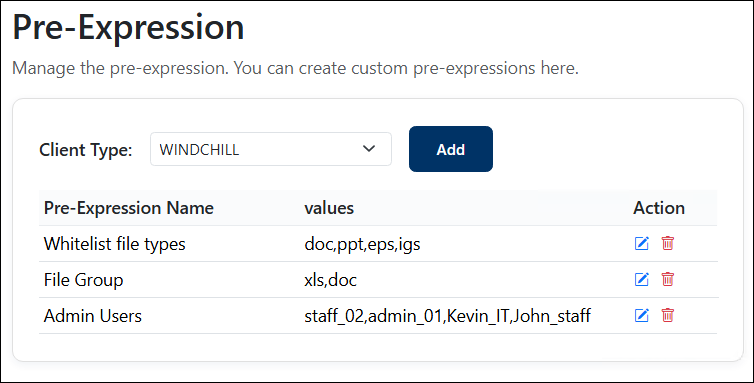Click the Admin Users name cell
Screen dimensions: 754x383
[x=93, y=316]
